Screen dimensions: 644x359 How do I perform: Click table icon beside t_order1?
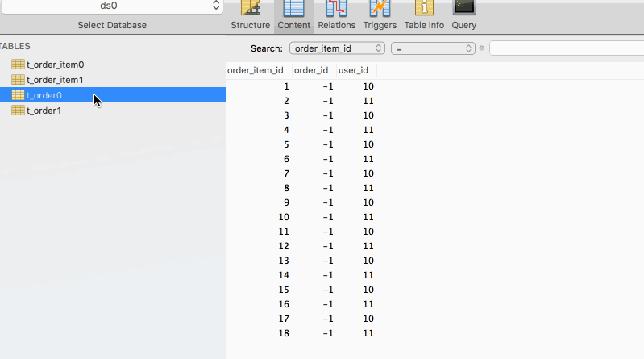[18, 111]
